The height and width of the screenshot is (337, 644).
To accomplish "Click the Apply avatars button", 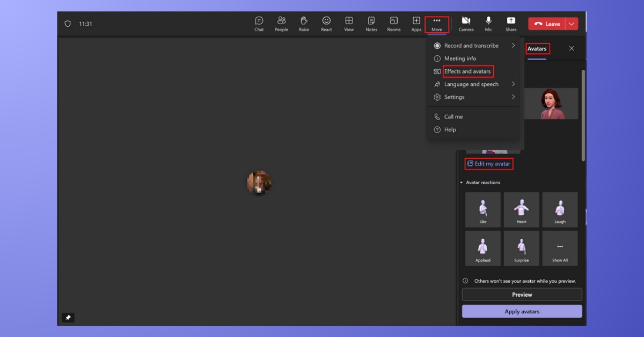I will [x=522, y=311].
